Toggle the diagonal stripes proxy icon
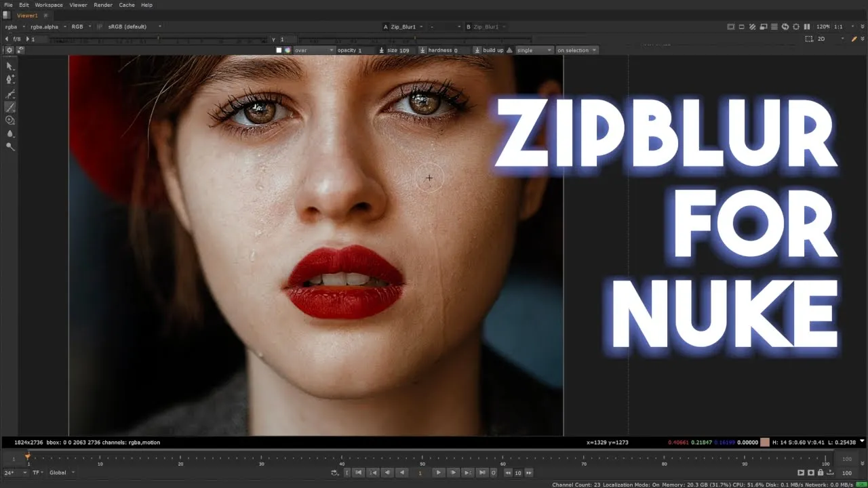The width and height of the screenshot is (868, 488). click(753, 26)
